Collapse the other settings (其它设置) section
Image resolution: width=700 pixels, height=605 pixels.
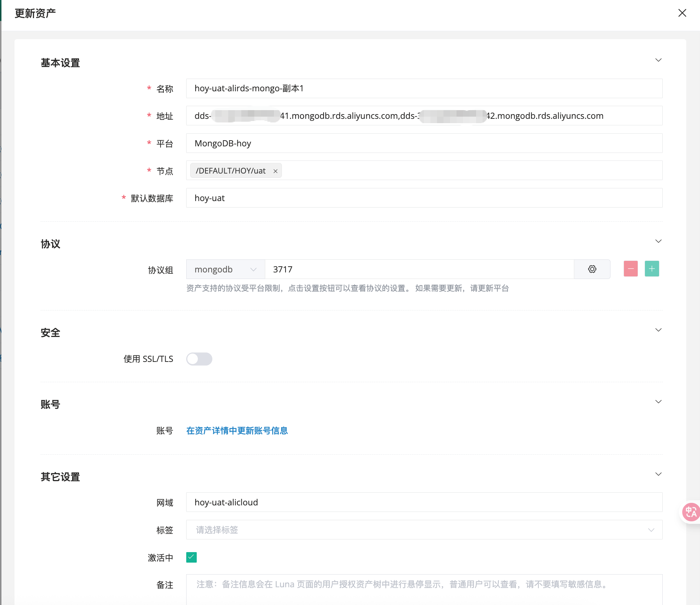[x=658, y=474]
